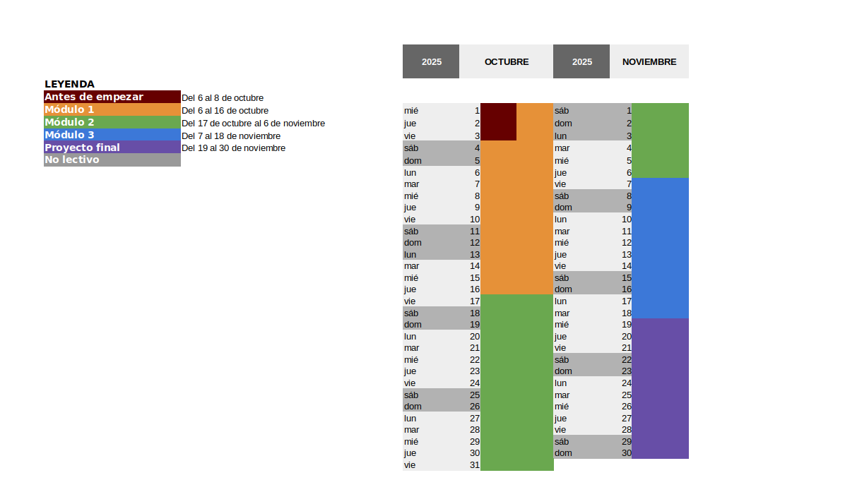Click November row 'jue 27'

click(x=592, y=418)
